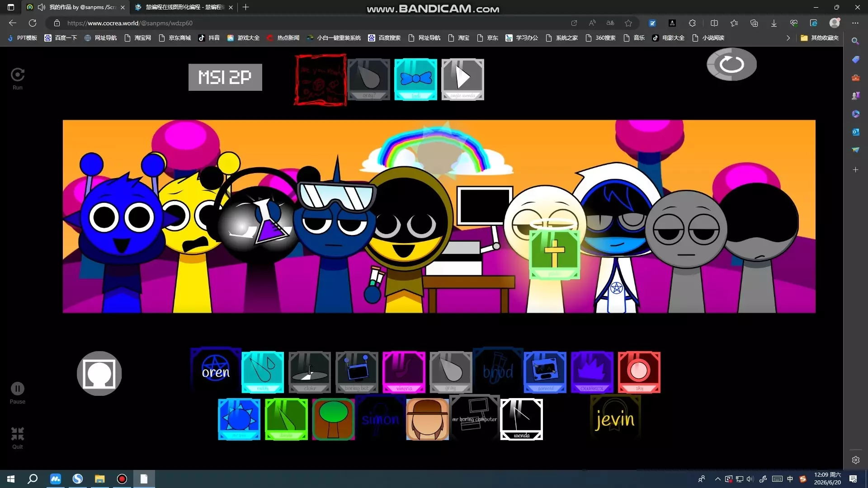Viewport: 868px width, 488px height.
Task: Pick the white wenda tile
Action: pyautogui.click(x=521, y=419)
